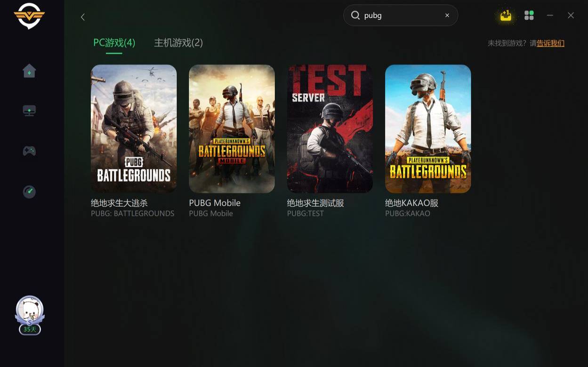Go back using the left arrow
Image resolution: width=588 pixels, height=367 pixels.
pos(83,17)
